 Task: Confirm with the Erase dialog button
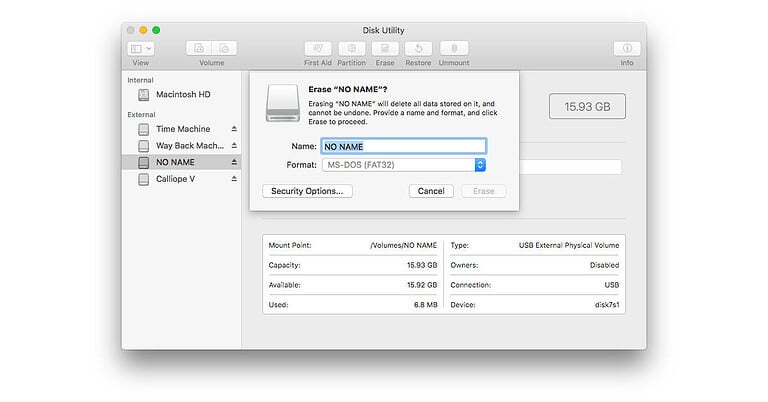483,191
